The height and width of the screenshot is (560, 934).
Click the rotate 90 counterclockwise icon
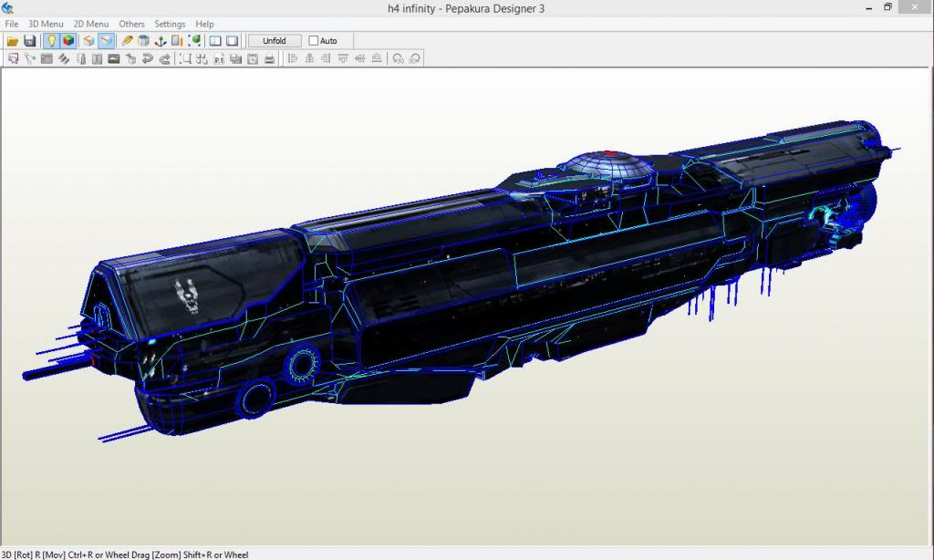pos(398,58)
